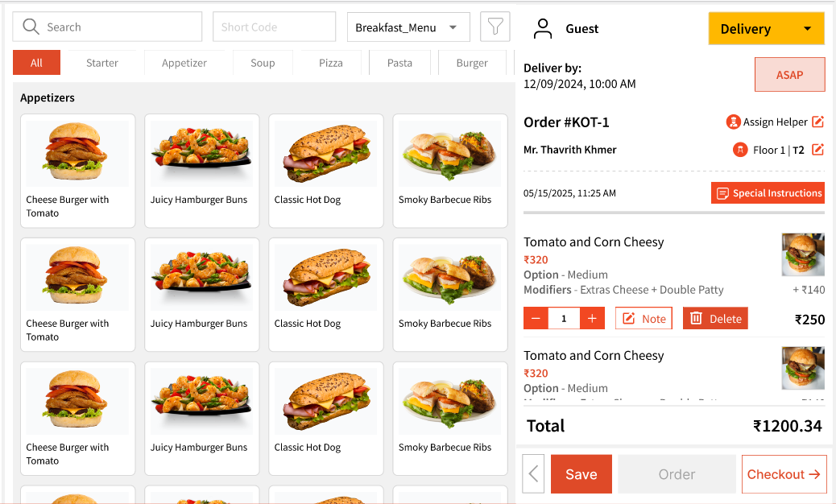Open the Breakfast_Menu dropdown

[x=408, y=27]
